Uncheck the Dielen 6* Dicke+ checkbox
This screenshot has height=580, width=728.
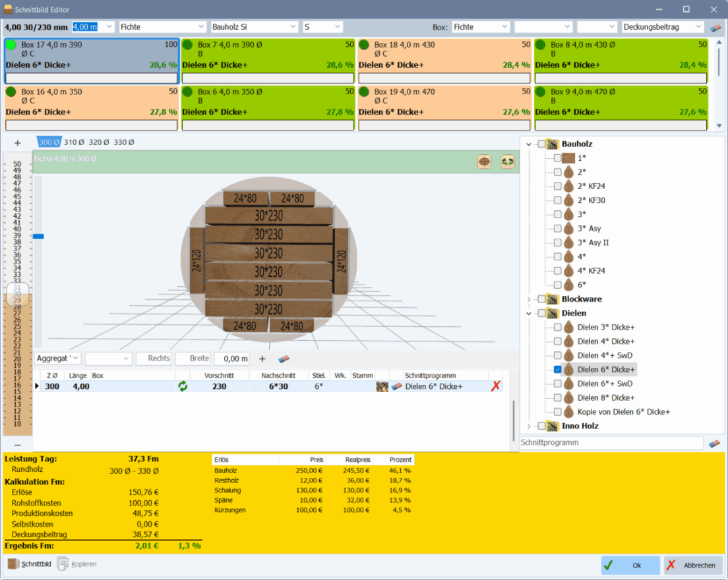[558, 370]
